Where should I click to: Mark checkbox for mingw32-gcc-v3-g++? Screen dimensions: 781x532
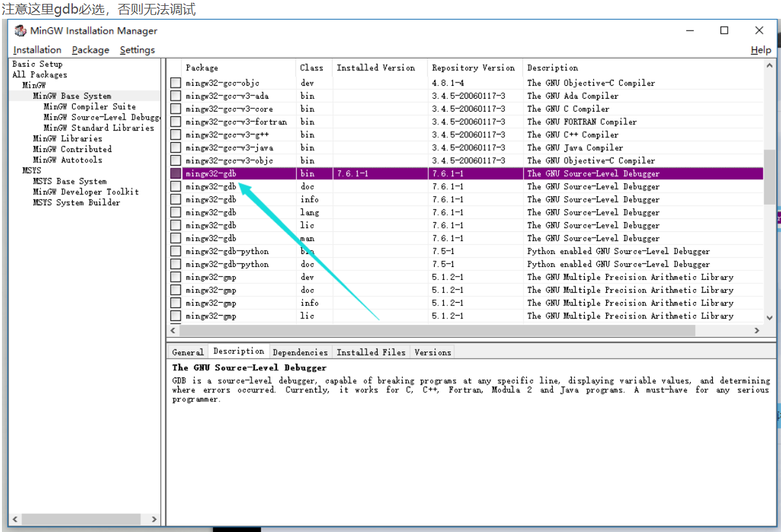pyautogui.click(x=175, y=135)
